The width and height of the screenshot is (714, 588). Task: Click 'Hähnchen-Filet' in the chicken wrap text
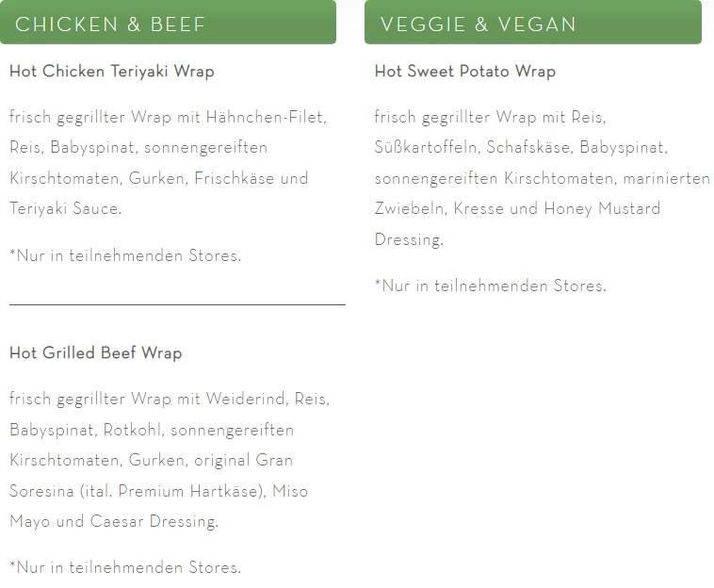[265, 117]
